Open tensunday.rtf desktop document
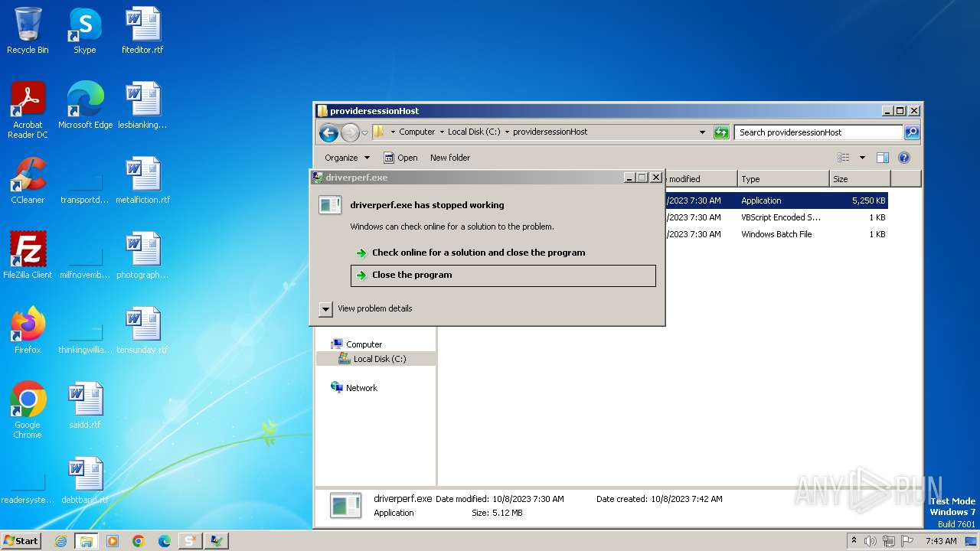This screenshot has width=980, height=551. [142, 331]
